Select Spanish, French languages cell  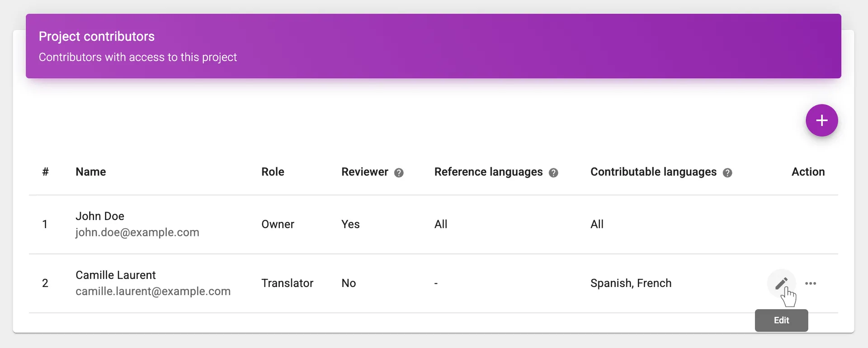click(x=631, y=283)
